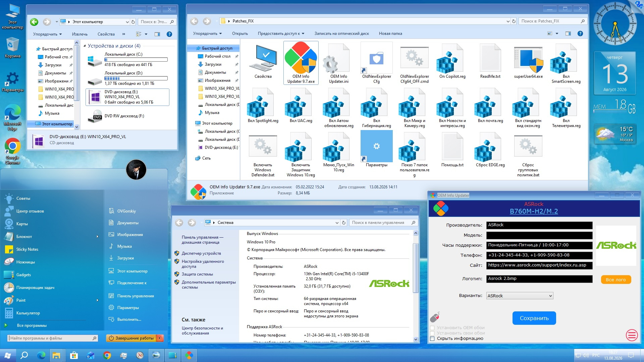
Task: Click the help icon in Patches_FIX window
Action: [580, 34]
